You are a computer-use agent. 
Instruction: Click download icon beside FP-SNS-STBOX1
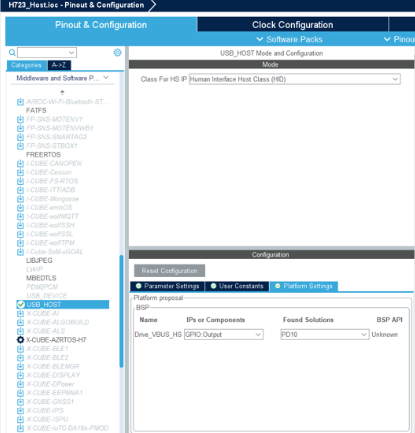click(x=20, y=146)
